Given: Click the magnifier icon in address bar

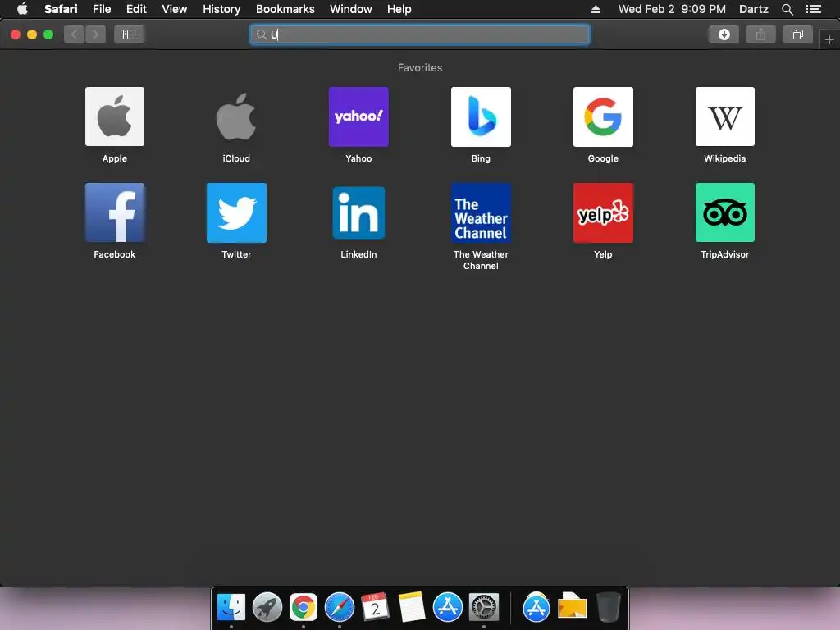Looking at the screenshot, I should [262, 34].
